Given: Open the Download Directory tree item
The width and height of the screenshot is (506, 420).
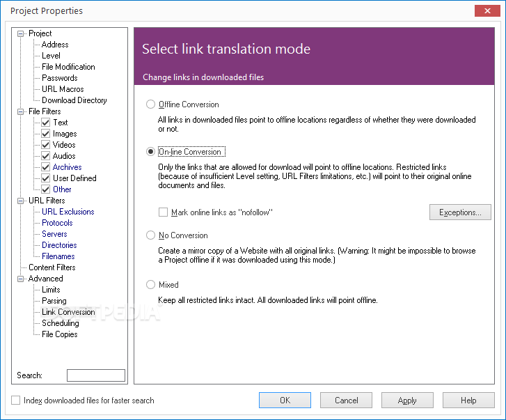Looking at the screenshot, I should [x=74, y=100].
